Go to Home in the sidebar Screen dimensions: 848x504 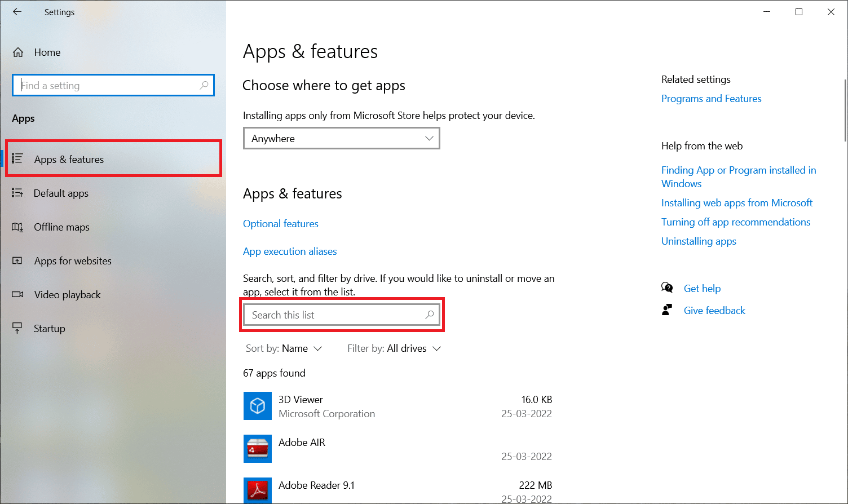[47, 52]
